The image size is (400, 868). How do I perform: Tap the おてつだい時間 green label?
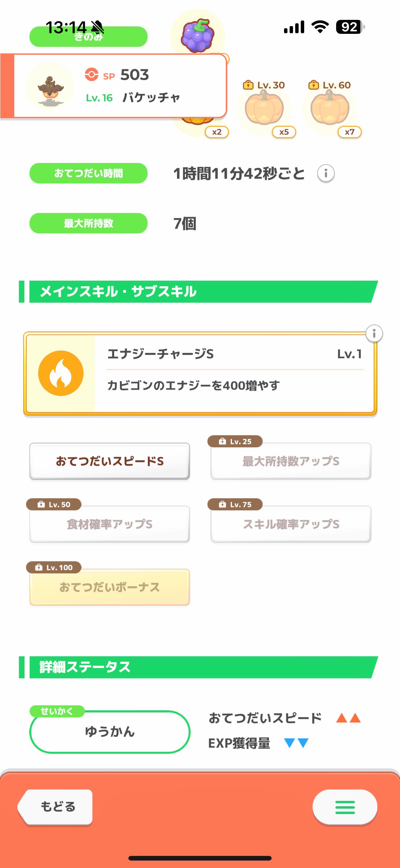click(89, 173)
